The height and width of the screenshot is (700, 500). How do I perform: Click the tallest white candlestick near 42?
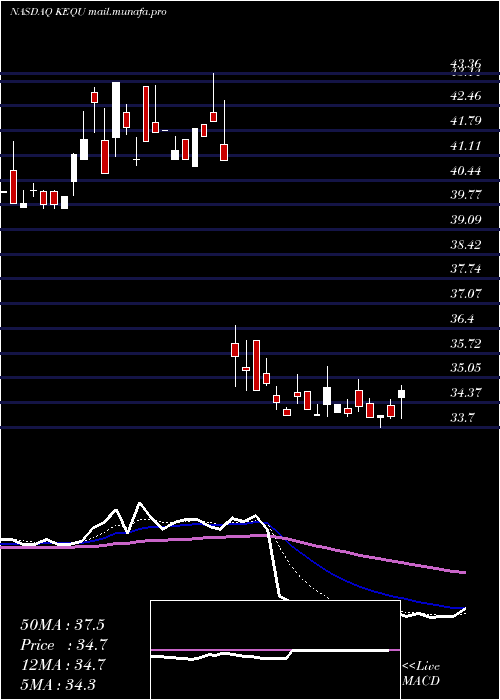pyautogui.click(x=116, y=110)
